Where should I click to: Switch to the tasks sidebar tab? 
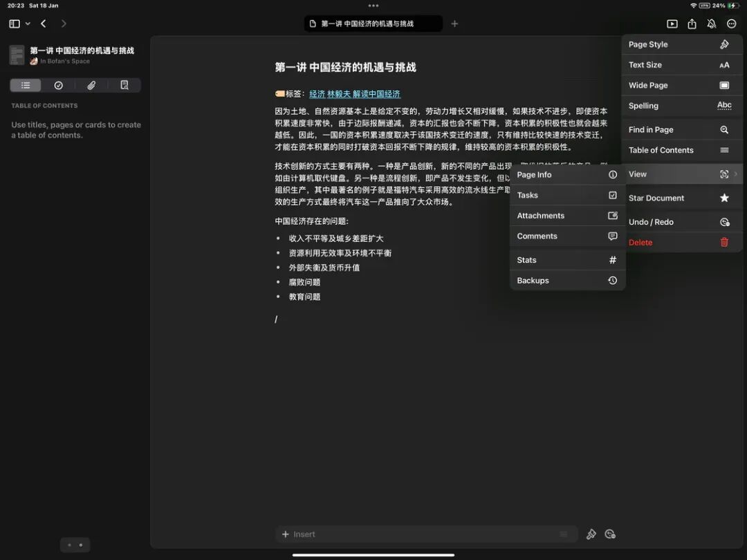point(59,85)
